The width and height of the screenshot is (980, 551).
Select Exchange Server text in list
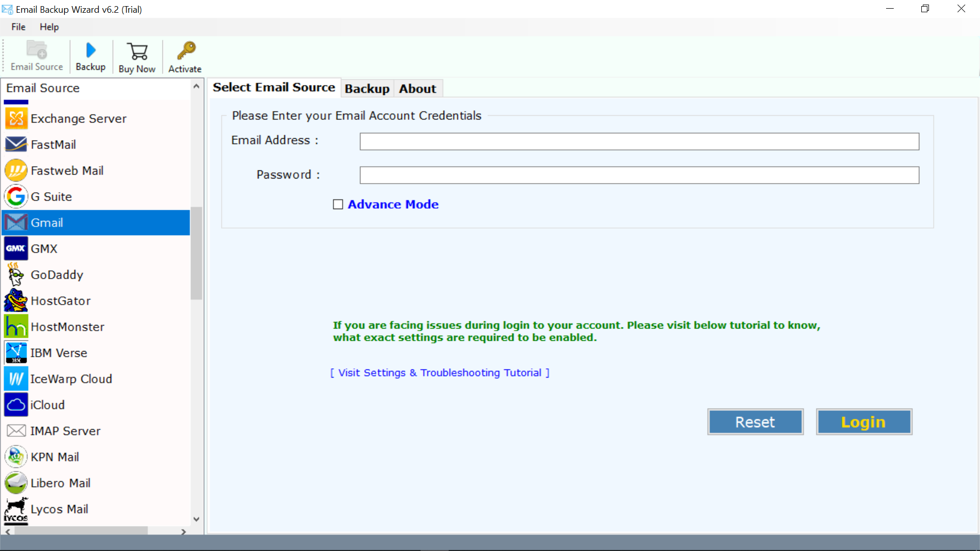pos(79,118)
